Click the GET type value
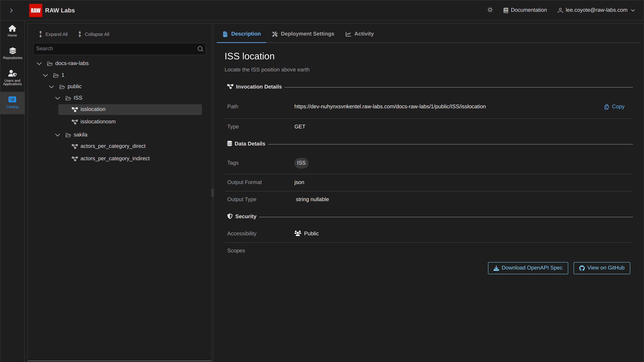 [300, 127]
